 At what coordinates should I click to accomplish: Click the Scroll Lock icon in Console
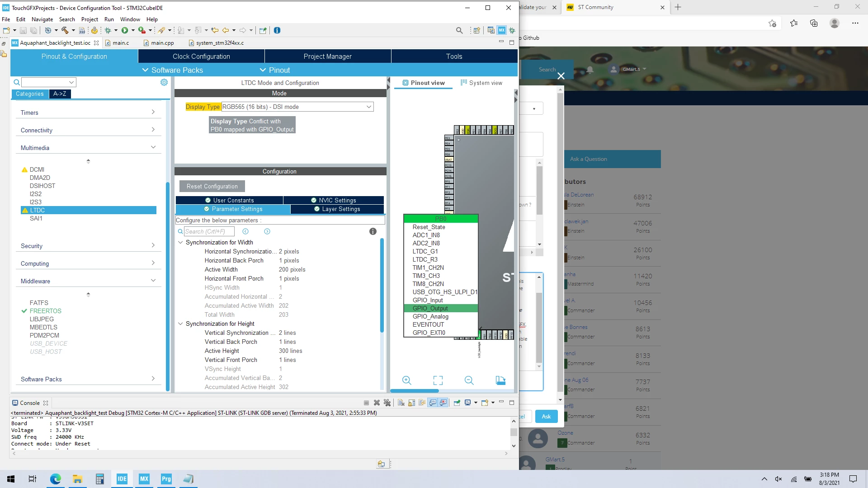pos(411,403)
